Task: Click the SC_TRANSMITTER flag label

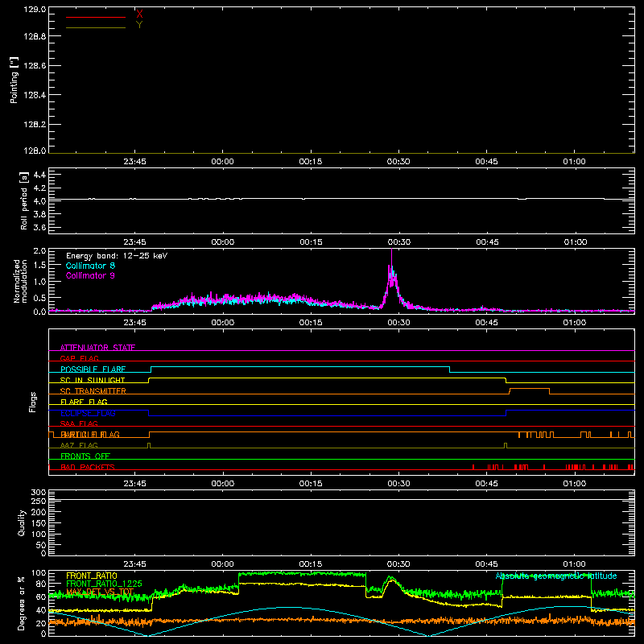Action: 93,391
